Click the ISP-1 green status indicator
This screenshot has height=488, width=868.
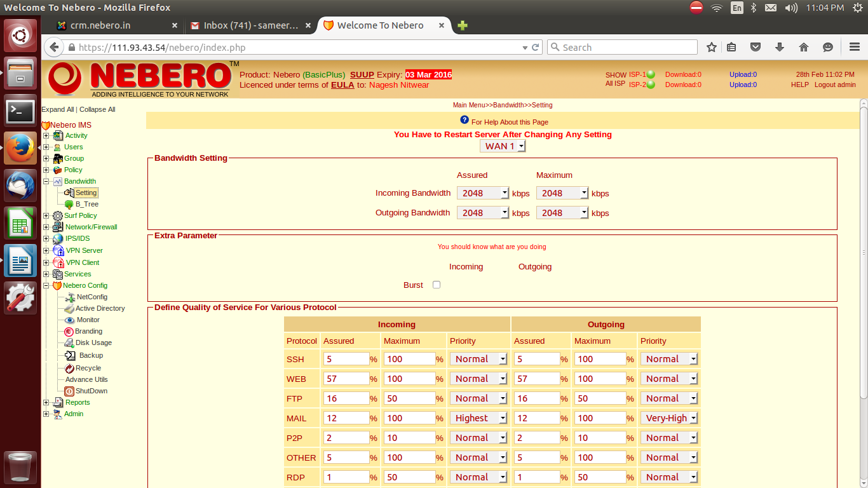tap(651, 74)
